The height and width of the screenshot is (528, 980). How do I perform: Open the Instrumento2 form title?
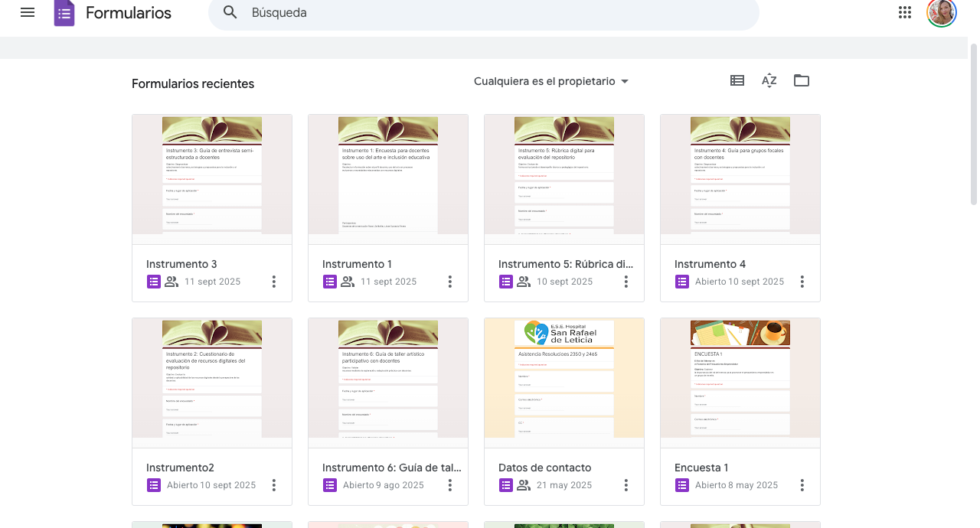pos(180,468)
